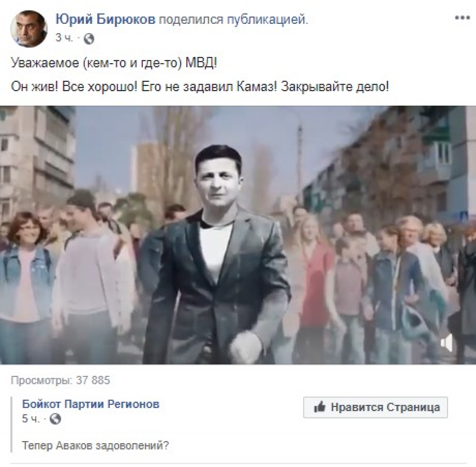The height and width of the screenshot is (467, 476).
Task: Open the '3 ч.' post timestamp
Action: [64, 38]
